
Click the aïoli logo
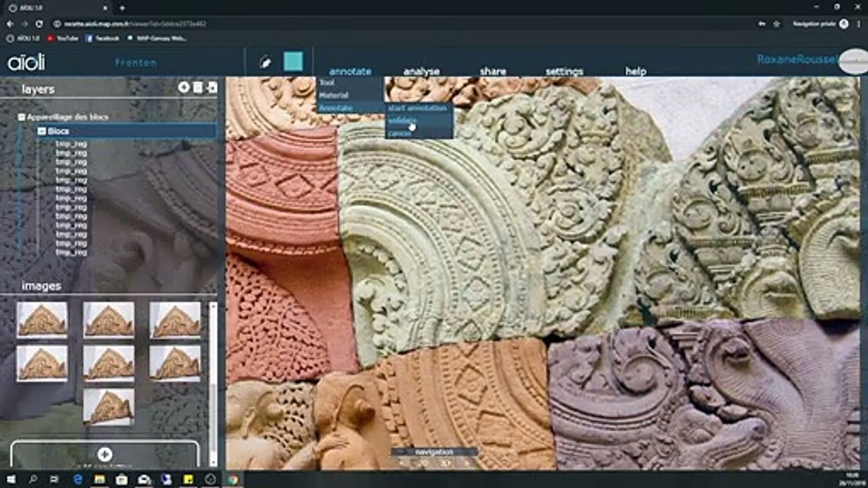click(x=26, y=62)
